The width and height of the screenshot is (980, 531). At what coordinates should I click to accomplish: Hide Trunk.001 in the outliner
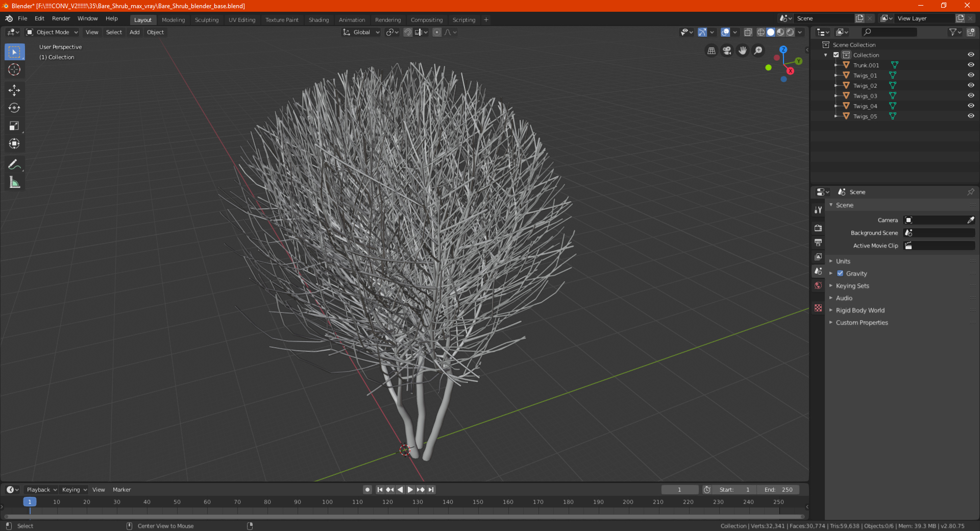coord(971,65)
